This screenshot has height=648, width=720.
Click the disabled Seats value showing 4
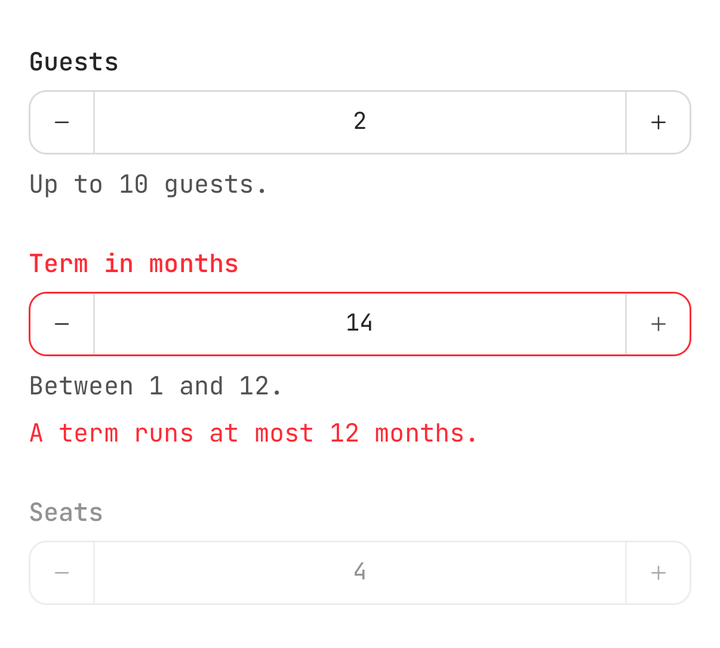click(x=360, y=573)
